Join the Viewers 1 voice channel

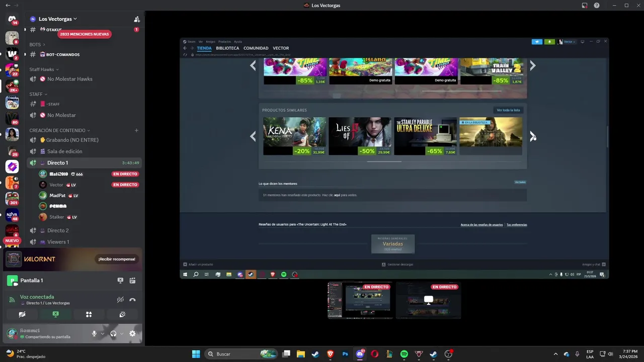coord(85,242)
